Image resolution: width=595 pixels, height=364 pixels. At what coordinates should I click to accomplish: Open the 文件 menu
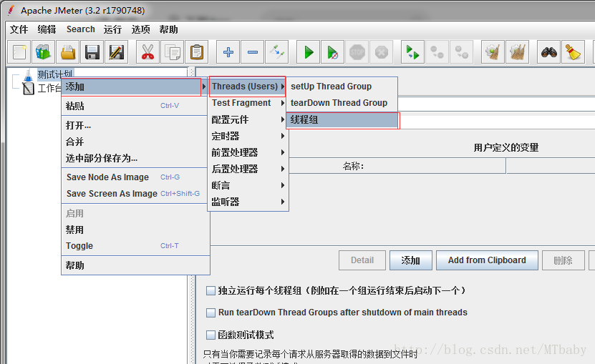pyautogui.click(x=19, y=29)
